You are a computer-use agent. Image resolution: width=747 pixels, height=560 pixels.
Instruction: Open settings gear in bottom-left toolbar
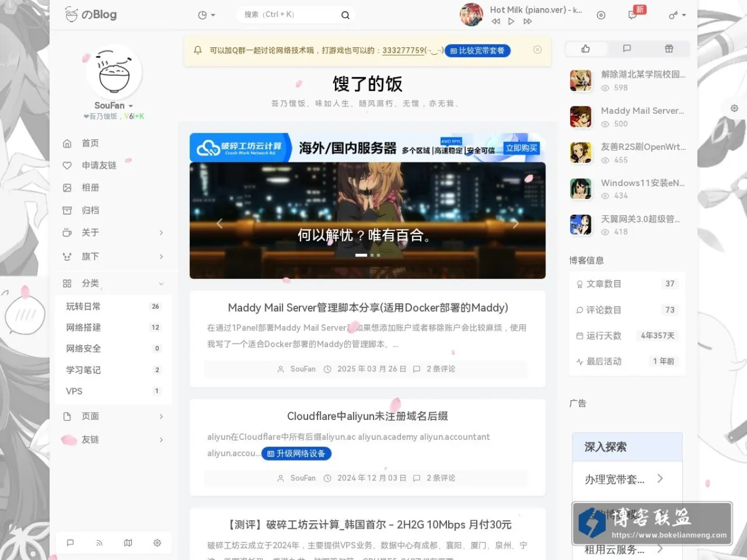click(x=157, y=543)
